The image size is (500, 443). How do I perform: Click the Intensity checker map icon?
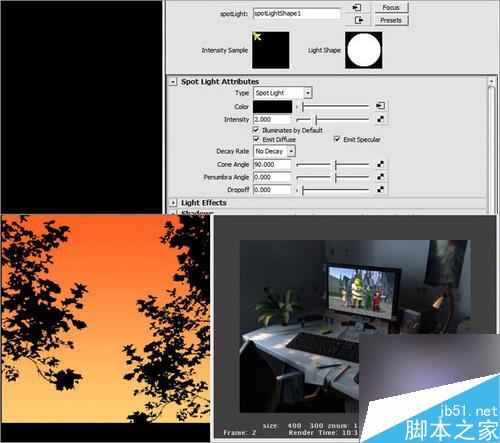point(380,119)
